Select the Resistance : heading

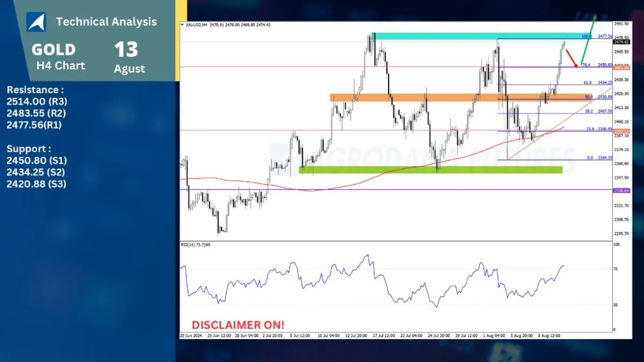(35, 90)
